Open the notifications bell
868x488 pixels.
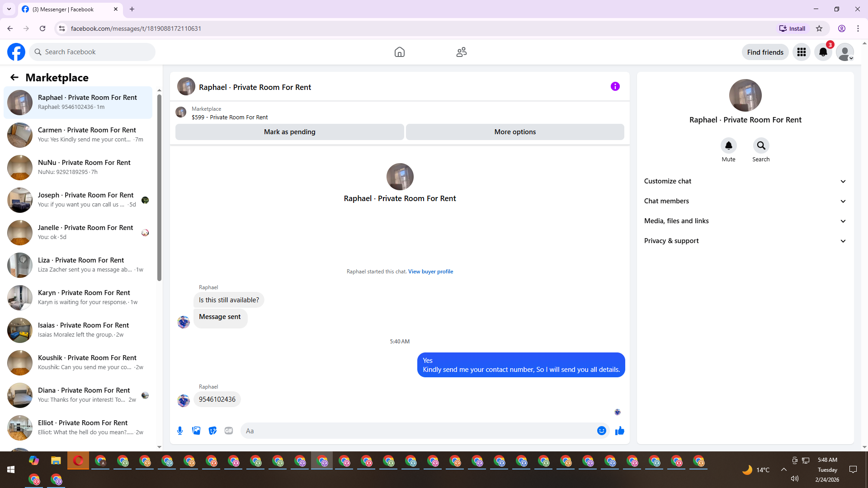click(x=823, y=52)
